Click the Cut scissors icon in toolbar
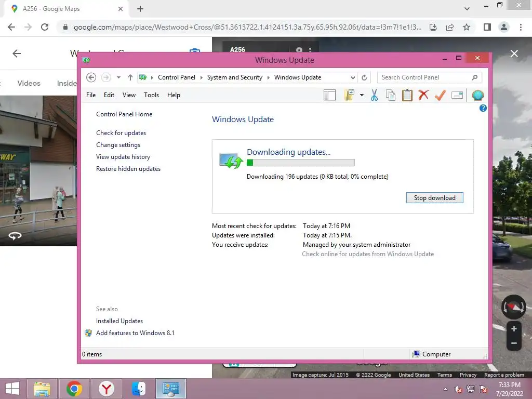 [x=374, y=96]
